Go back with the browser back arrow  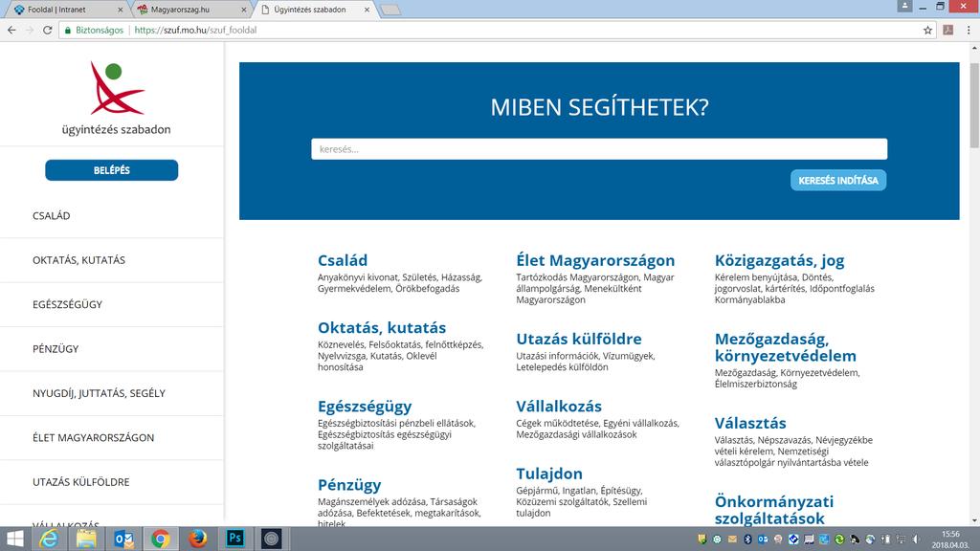coord(11,30)
